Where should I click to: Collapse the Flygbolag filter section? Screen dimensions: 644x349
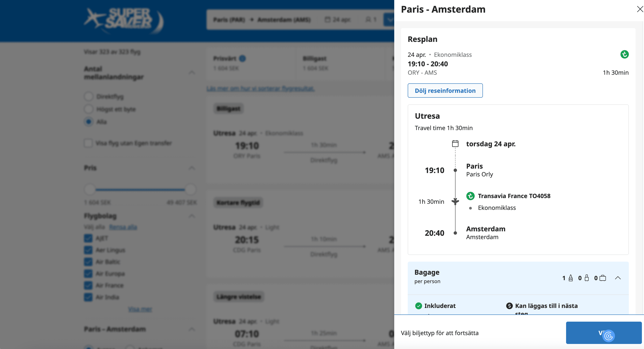tap(192, 216)
